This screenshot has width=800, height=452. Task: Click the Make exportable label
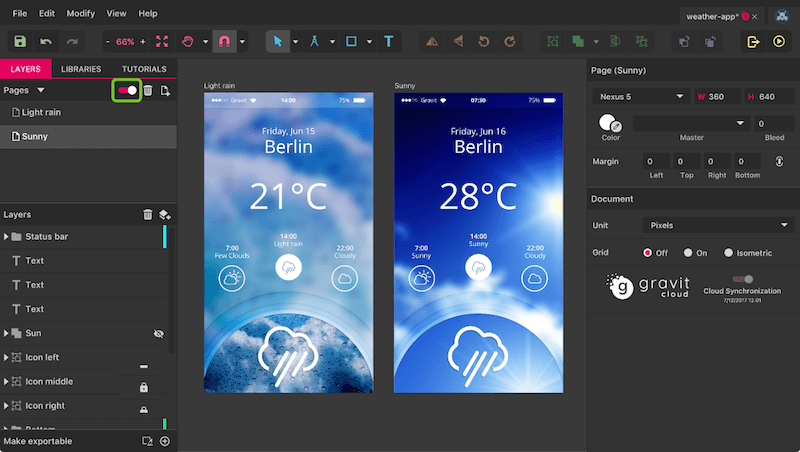(37, 441)
